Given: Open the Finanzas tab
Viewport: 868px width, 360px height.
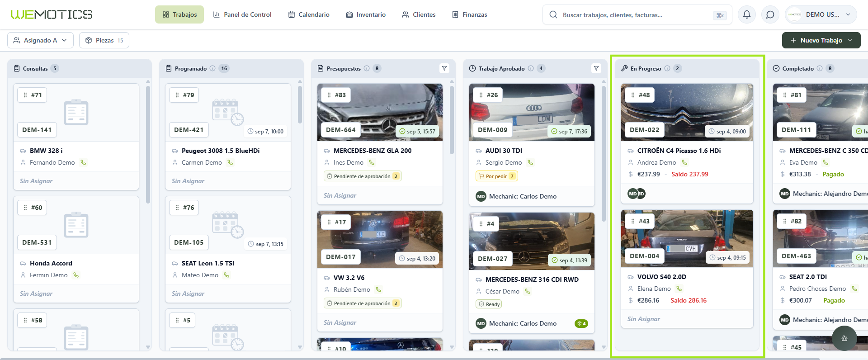Looking at the screenshot, I should pos(470,14).
